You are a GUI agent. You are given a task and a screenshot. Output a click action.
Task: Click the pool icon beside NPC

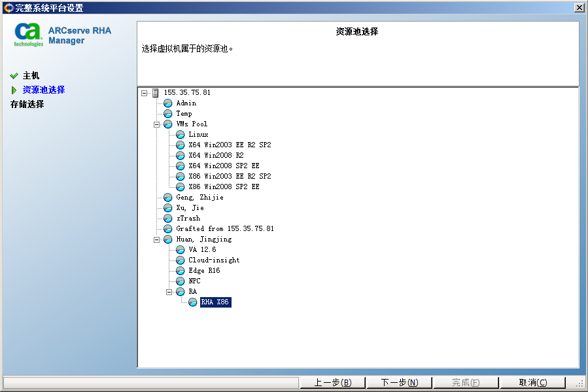181,281
